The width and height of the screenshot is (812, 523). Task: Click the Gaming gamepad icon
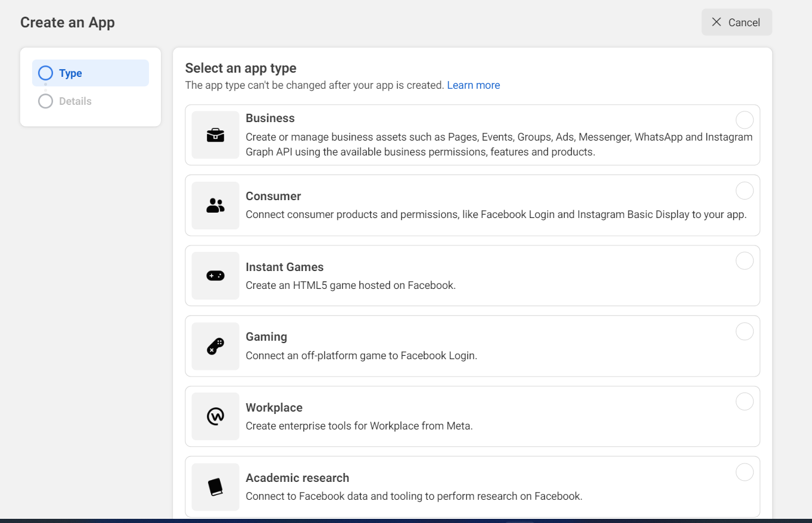pos(215,346)
